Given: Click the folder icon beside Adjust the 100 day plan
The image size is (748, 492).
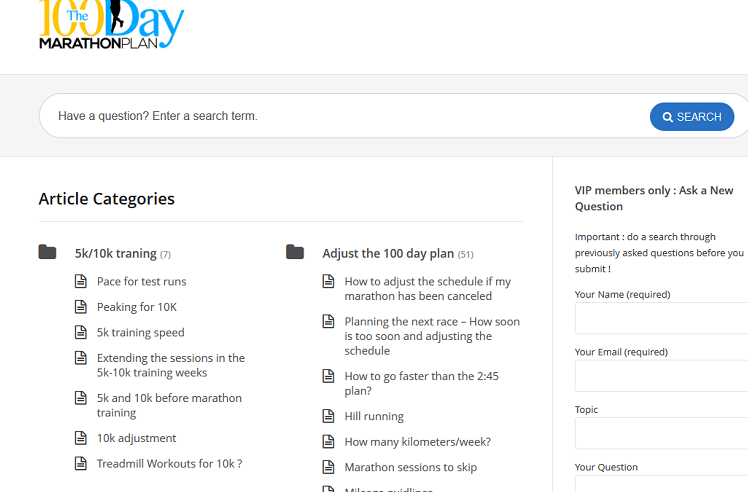Looking at the screenshot, I should coord(295,252).
